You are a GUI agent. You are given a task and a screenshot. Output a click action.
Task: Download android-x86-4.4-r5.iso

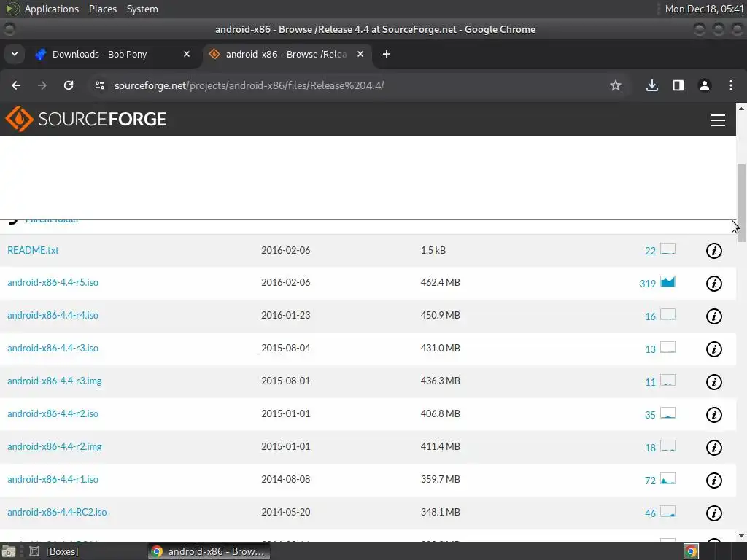point(53,282)
